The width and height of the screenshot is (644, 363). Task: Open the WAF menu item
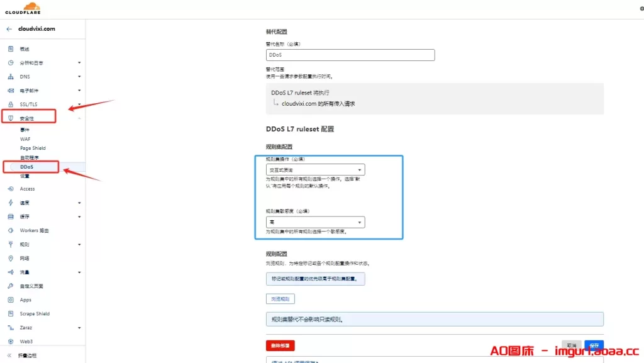coord(26,139)
